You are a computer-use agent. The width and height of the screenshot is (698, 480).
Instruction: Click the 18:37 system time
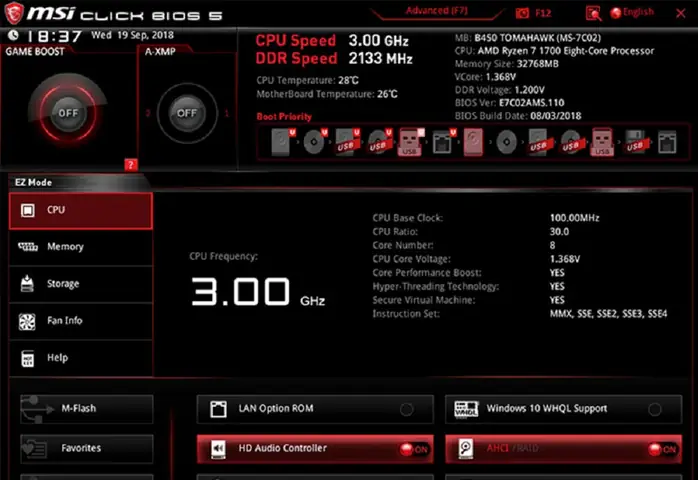[x=55, y=36]
